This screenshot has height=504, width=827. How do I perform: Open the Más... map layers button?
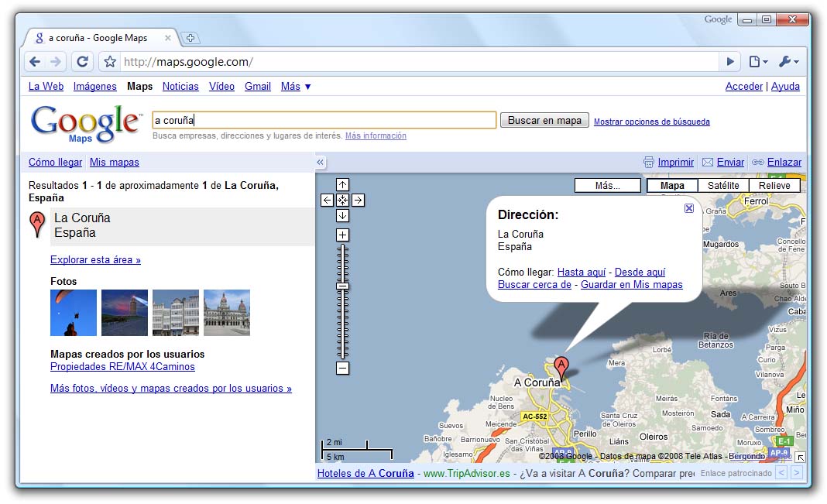608,186
